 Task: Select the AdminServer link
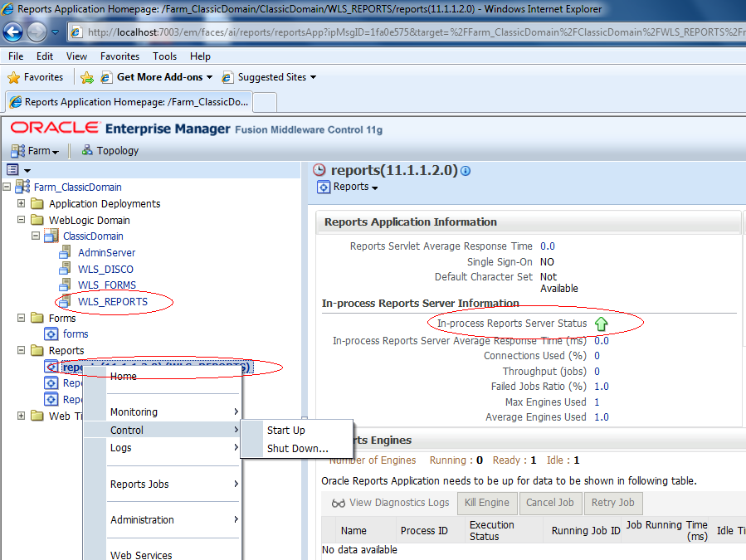pos(106,253)
